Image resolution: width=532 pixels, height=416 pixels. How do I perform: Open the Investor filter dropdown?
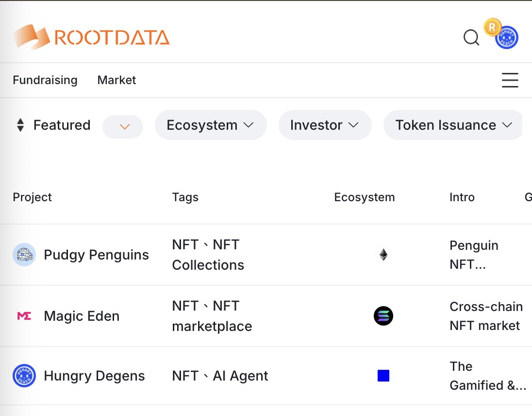click(325, 125)
